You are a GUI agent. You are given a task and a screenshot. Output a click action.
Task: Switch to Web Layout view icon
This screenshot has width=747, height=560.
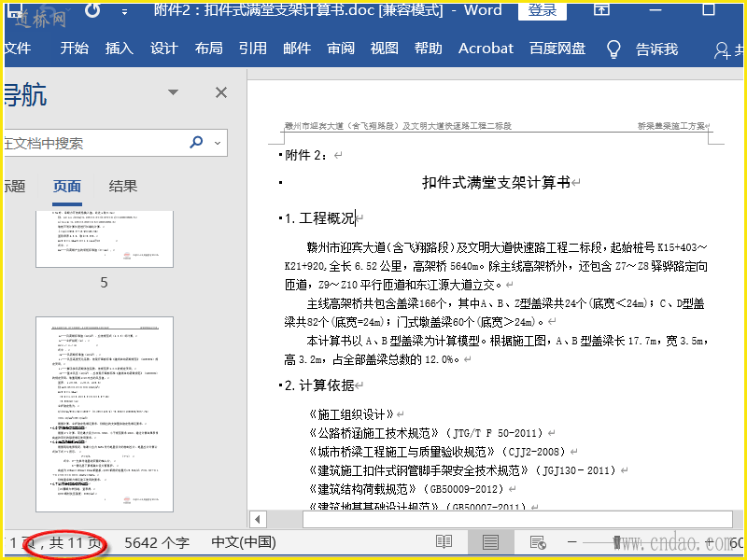(x=538, y=542)
